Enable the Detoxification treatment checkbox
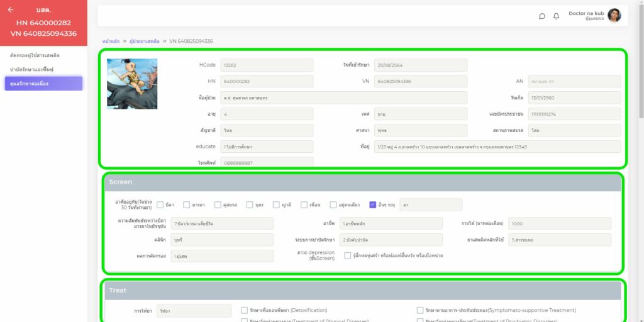644x322 pixels. pyautogui.click(x=245, y=310)
